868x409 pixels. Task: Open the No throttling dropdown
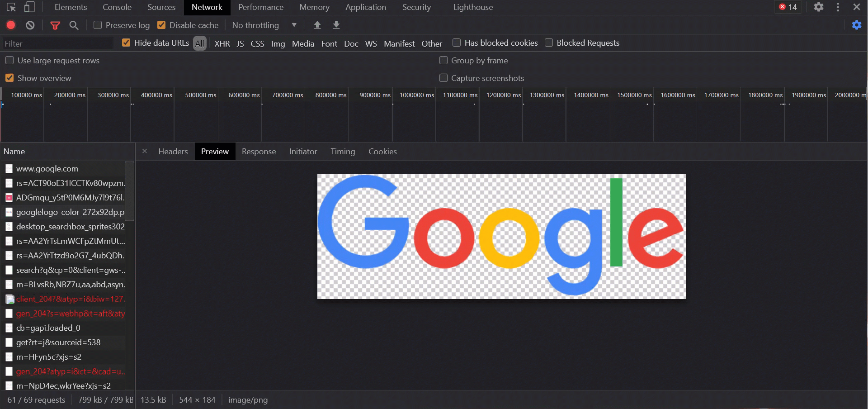[x=264, y=25]
